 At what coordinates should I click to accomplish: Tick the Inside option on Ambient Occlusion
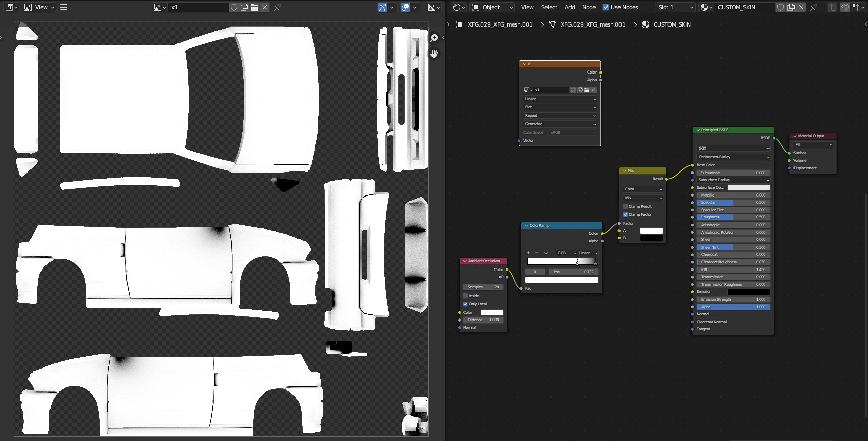click(465, 296)
